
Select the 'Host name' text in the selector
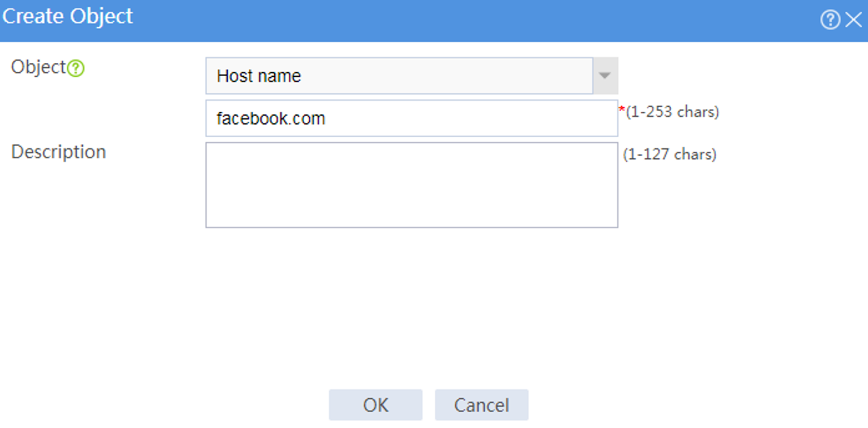(259, 76)
